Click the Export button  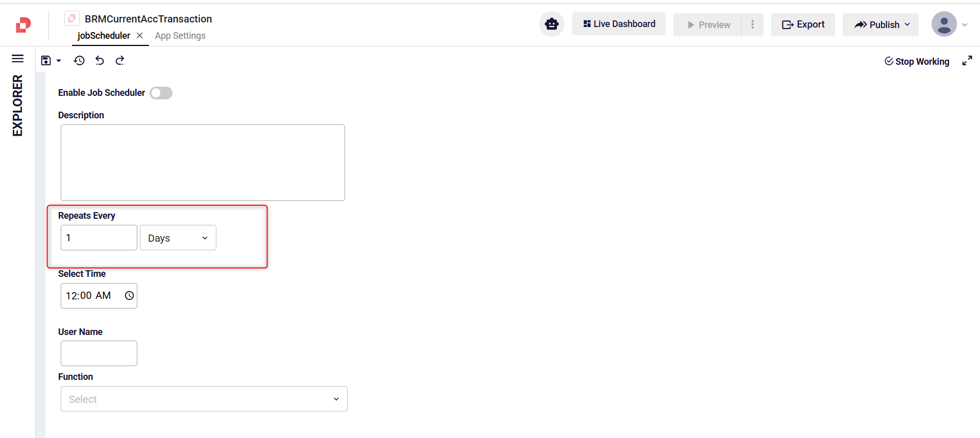point(803,24)
